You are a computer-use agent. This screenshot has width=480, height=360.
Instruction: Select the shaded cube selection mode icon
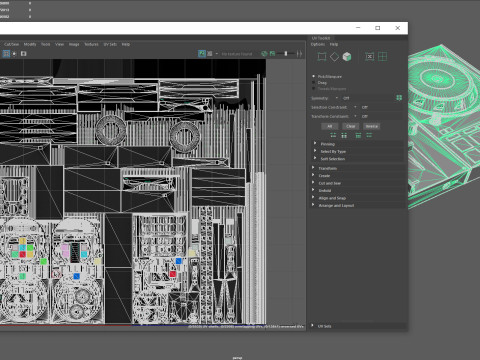347,57
